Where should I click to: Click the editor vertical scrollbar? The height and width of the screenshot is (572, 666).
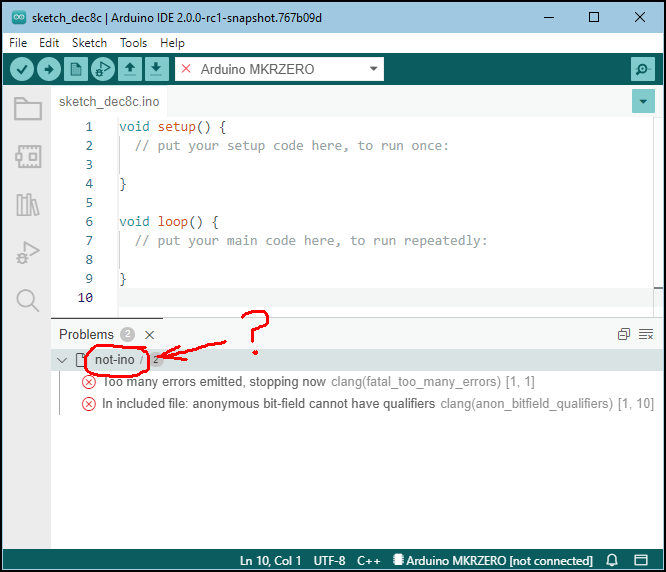click(x=658, y=217)
